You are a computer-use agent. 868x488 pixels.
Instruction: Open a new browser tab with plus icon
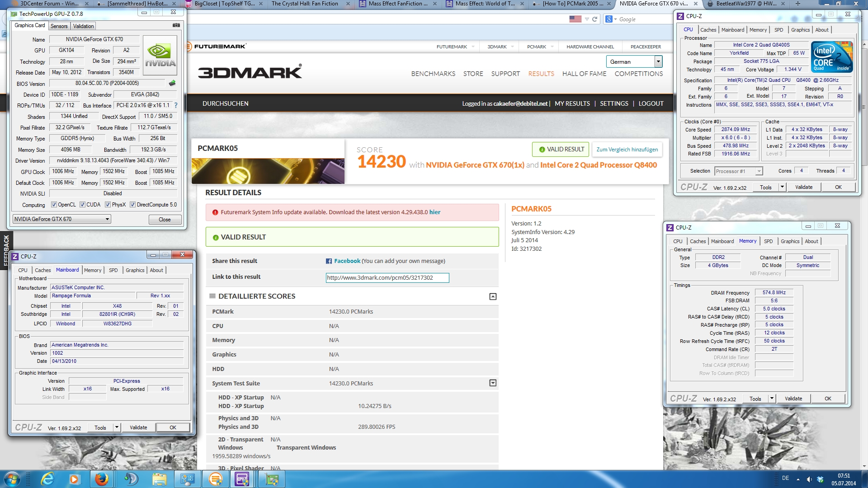(x=798, y=4)
